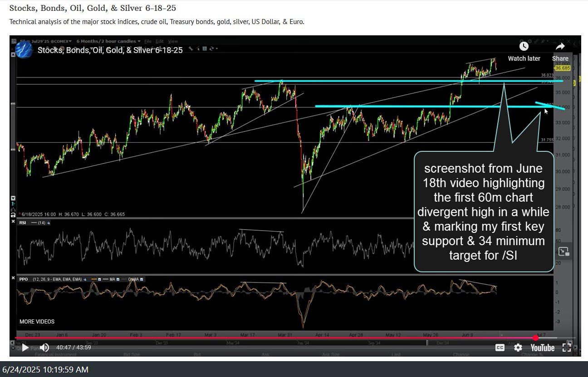
Task: Open the video title link in the player
Action: [x=110, y=50]
